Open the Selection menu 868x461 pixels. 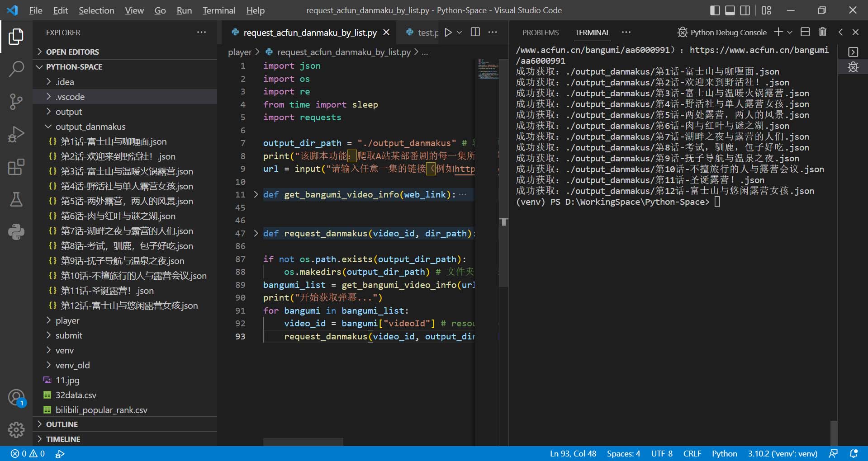tap(96, 10)
